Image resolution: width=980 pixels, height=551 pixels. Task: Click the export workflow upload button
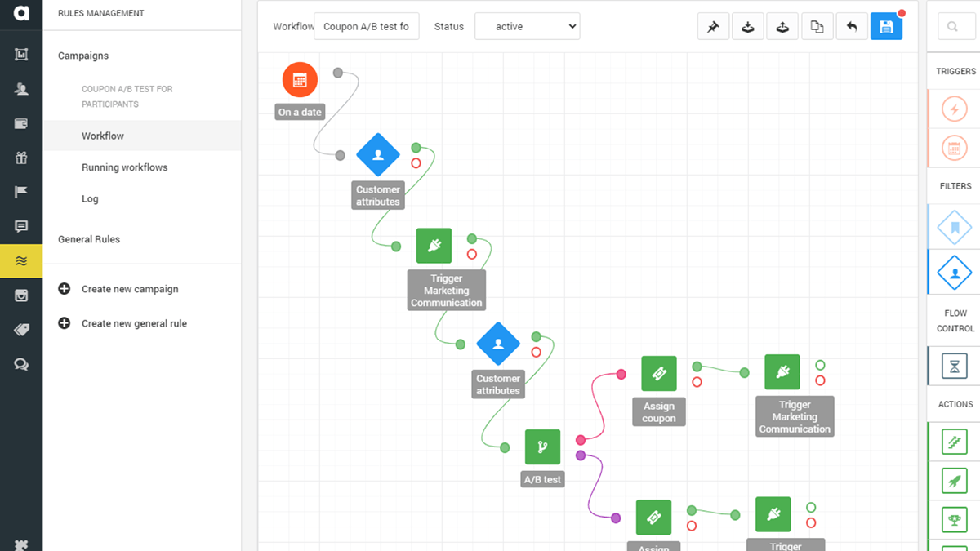[x=782, y=26]
